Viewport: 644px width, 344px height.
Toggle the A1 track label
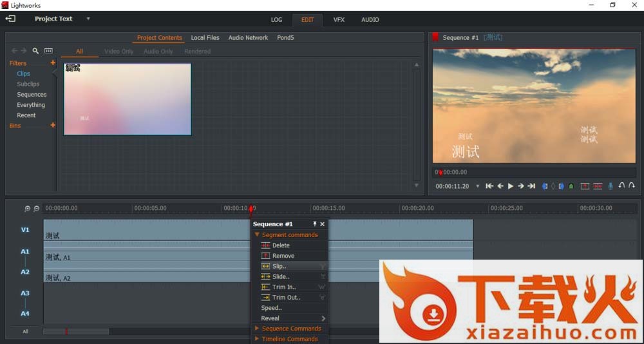[x=25, y=251]
